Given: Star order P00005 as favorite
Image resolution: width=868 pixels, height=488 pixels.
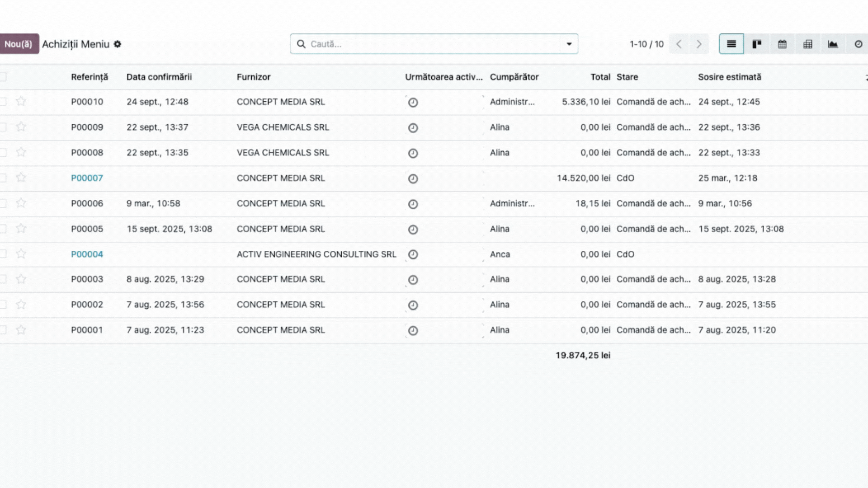Looking at the screenshot, I should (x=21, y=228).
